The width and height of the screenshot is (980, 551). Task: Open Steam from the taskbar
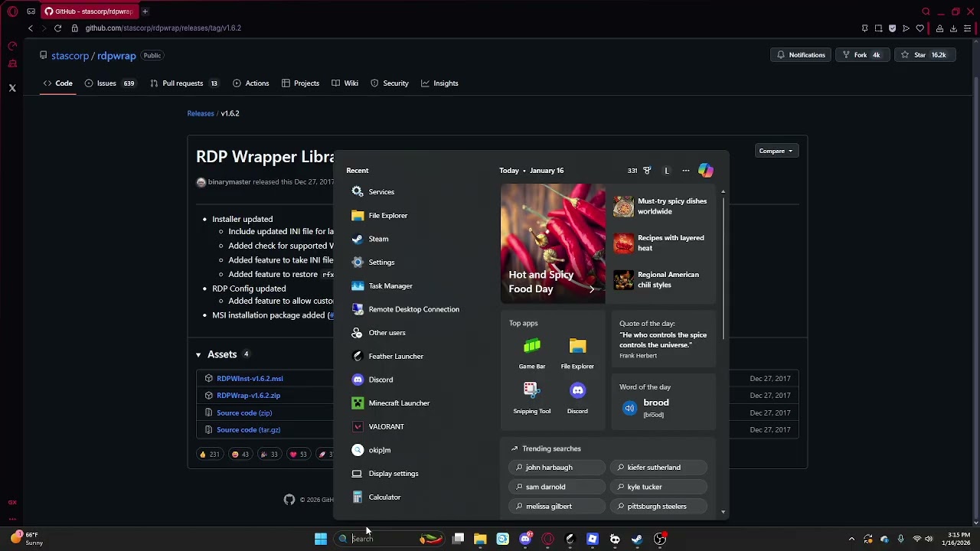tap(637, 540)
